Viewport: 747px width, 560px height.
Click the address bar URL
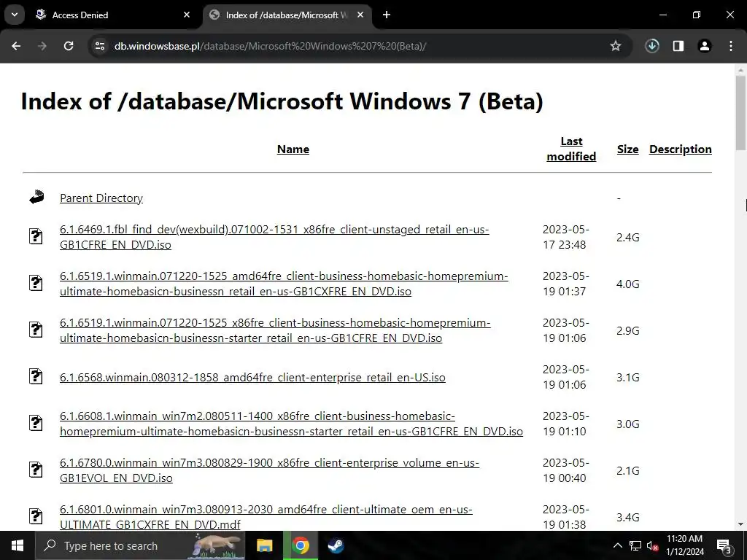point(270,46)
